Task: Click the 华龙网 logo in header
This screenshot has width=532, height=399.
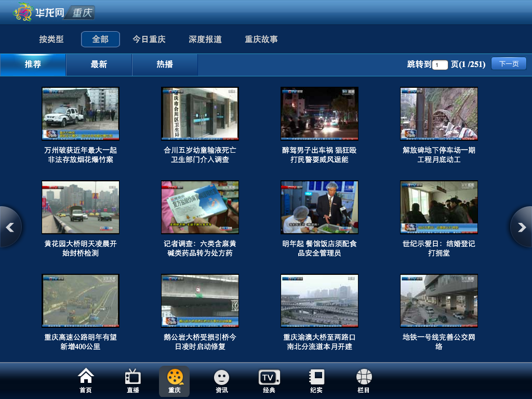Action: [x=36, y=12]
